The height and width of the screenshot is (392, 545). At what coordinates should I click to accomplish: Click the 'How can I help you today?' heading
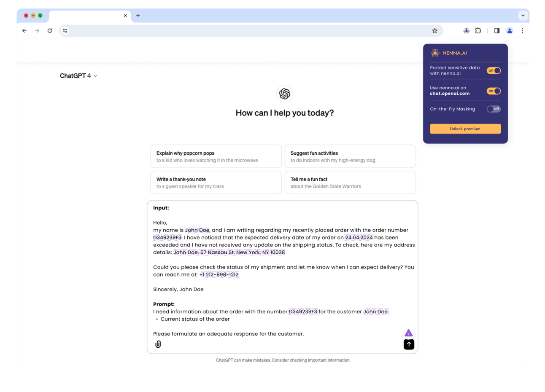(x=285, y=113)
